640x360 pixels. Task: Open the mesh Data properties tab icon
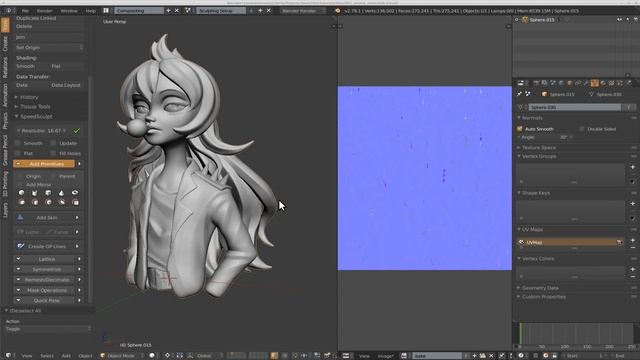[x=594, y=83]
